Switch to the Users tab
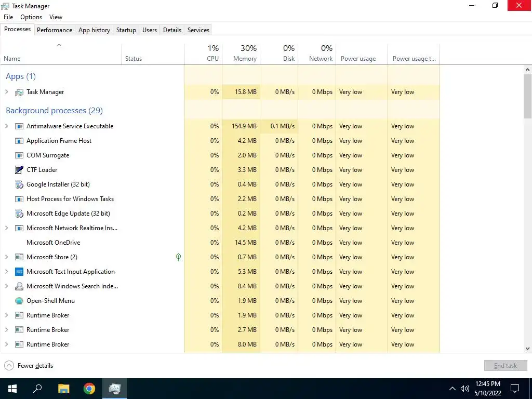 point(150,30)
